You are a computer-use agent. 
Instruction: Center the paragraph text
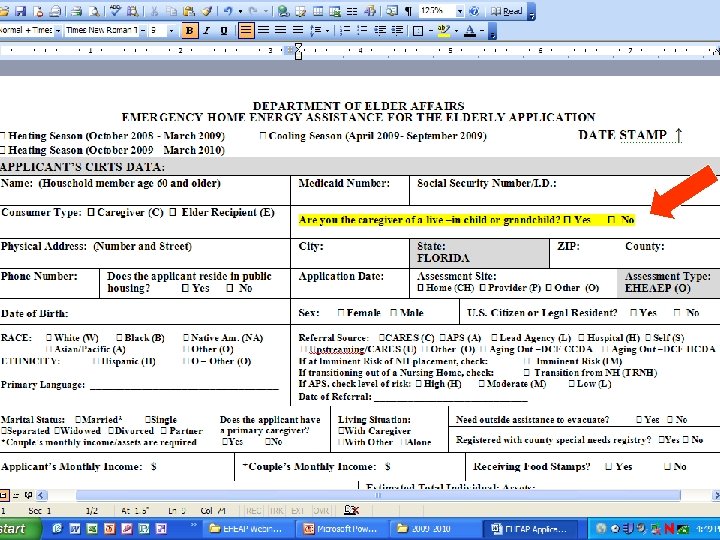point(263,31)
